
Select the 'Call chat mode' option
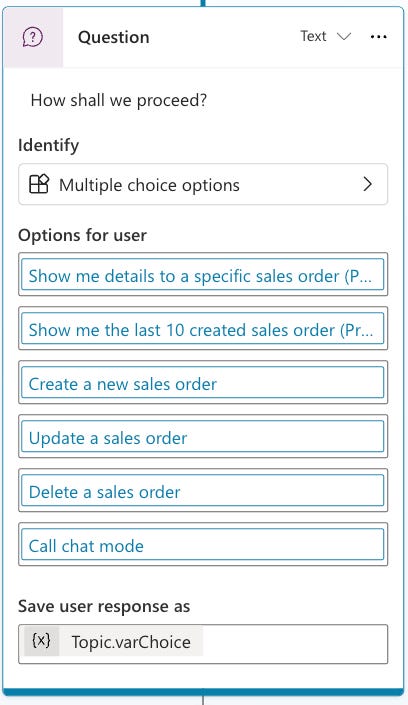click(x=203, y=544)
